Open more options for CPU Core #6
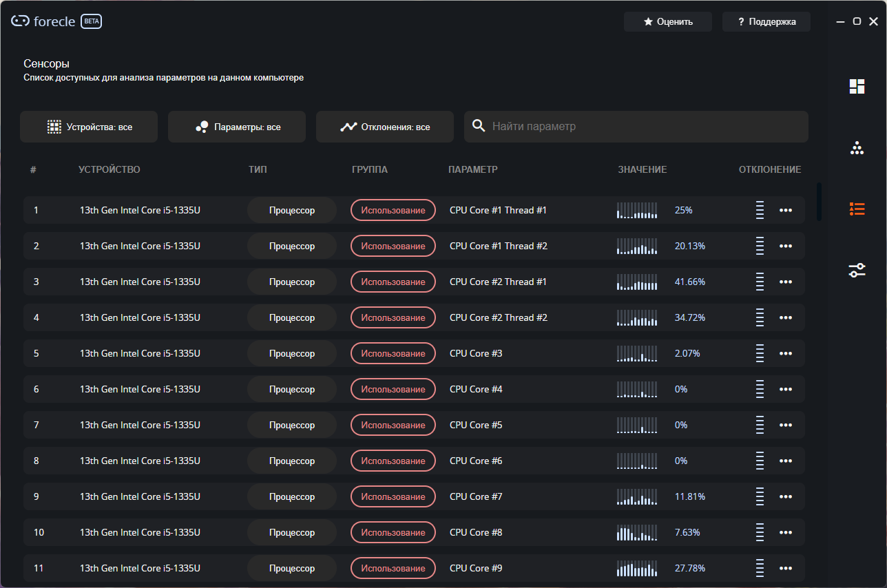Screen dimensions: 887x588 [x=786, y=461]
